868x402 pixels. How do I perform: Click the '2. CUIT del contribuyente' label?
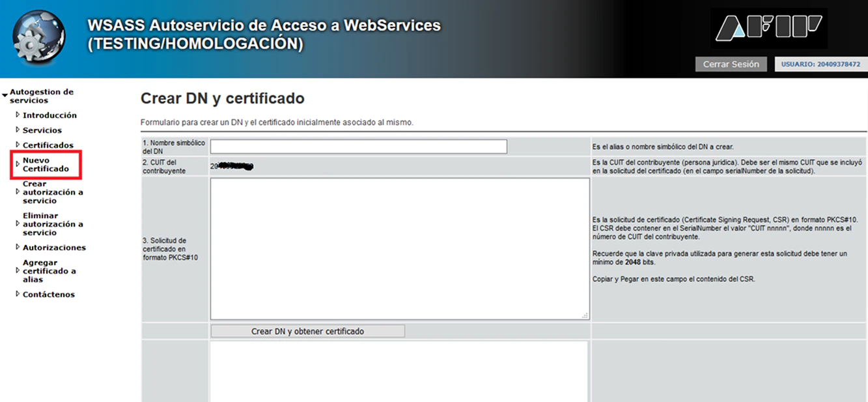[x=165, y=167]
